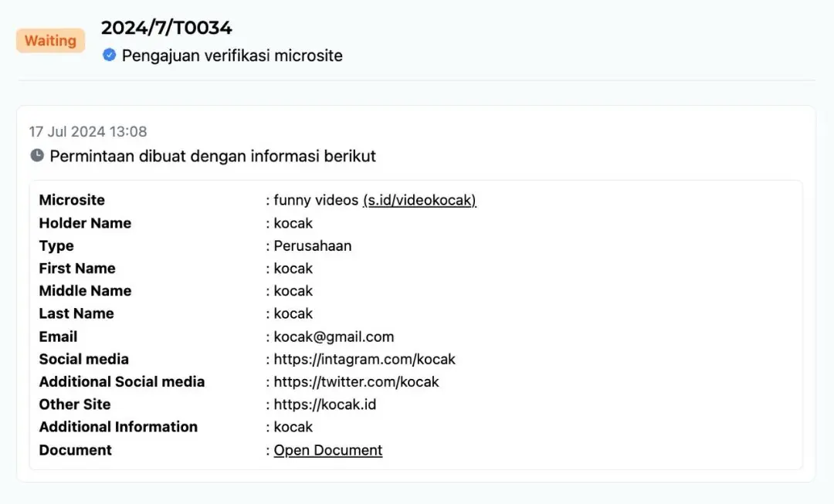
Task: Click the Additional Information label
Action: (118, 427)
